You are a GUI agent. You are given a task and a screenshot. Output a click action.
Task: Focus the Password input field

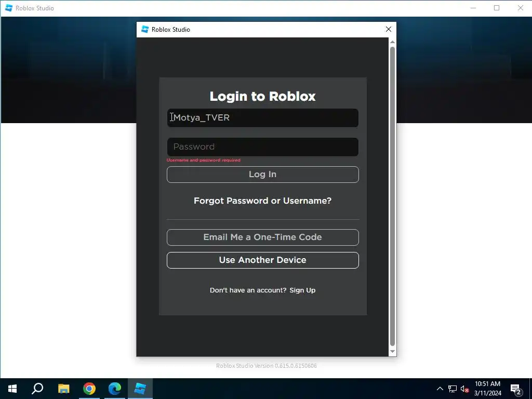[262, 147]
